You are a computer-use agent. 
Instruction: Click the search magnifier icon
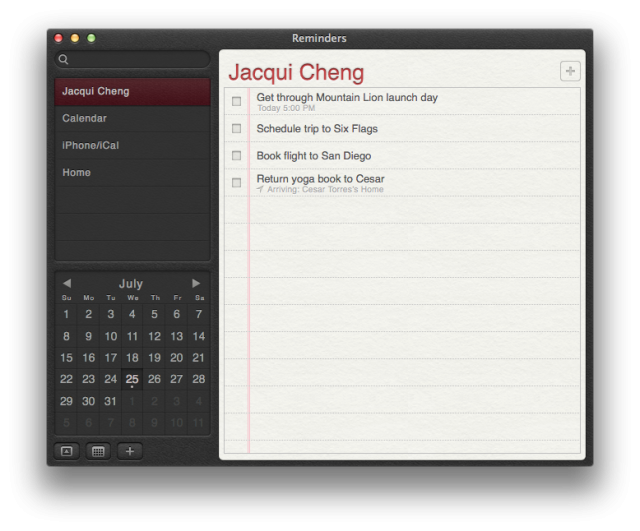click(x=63, y=60)
